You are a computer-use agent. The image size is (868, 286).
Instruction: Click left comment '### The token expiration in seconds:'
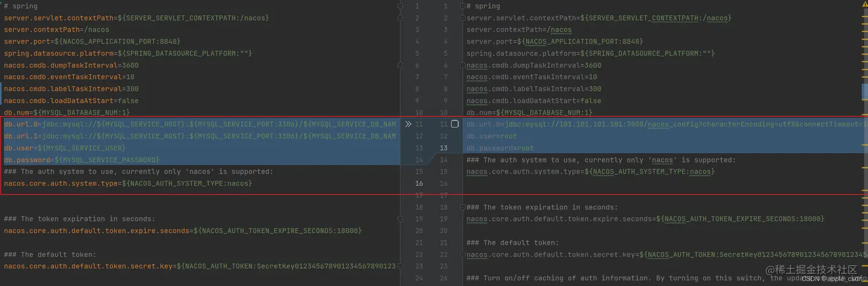(x=80, y=218)
